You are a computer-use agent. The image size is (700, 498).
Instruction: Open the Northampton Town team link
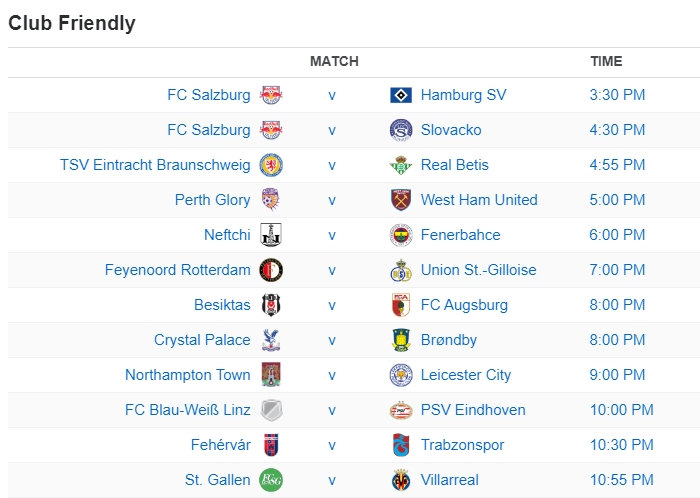[x=188, y=375]
